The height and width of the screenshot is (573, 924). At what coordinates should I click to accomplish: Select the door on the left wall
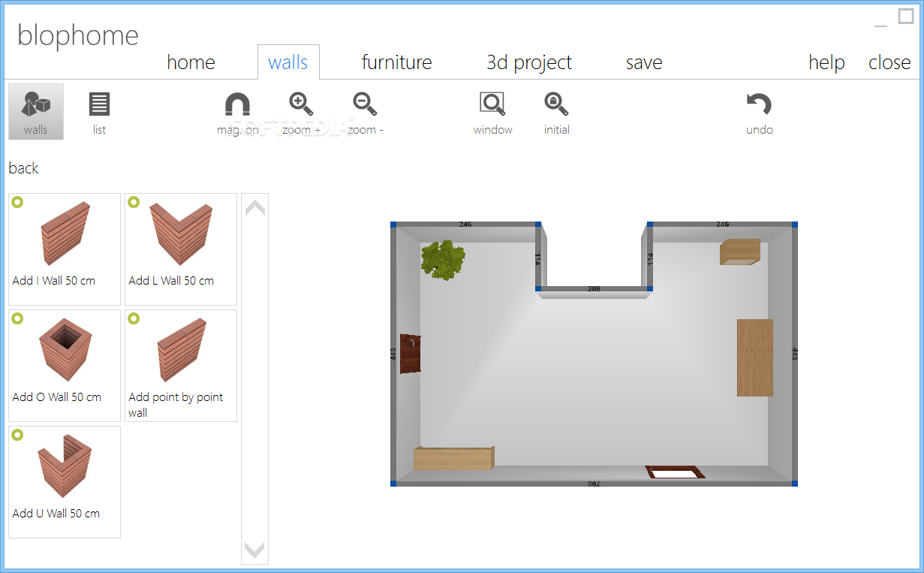pos(410,354)
